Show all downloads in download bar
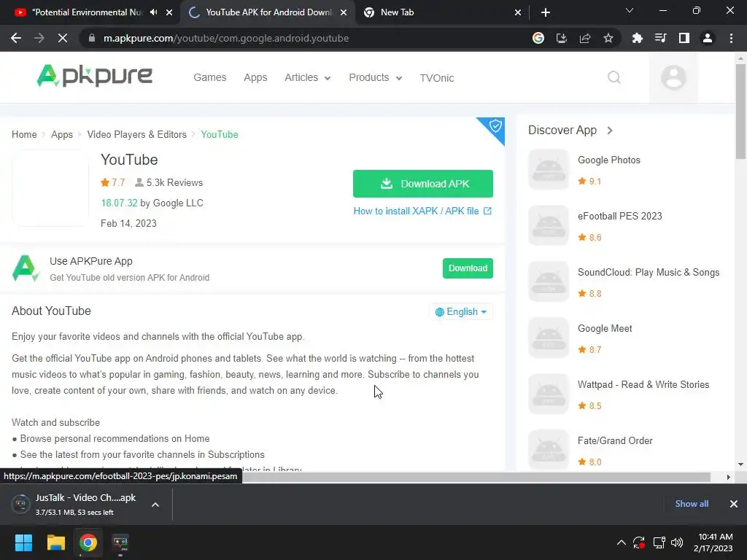The height and width of the screenshot is (560, 747). coord(692,504)
